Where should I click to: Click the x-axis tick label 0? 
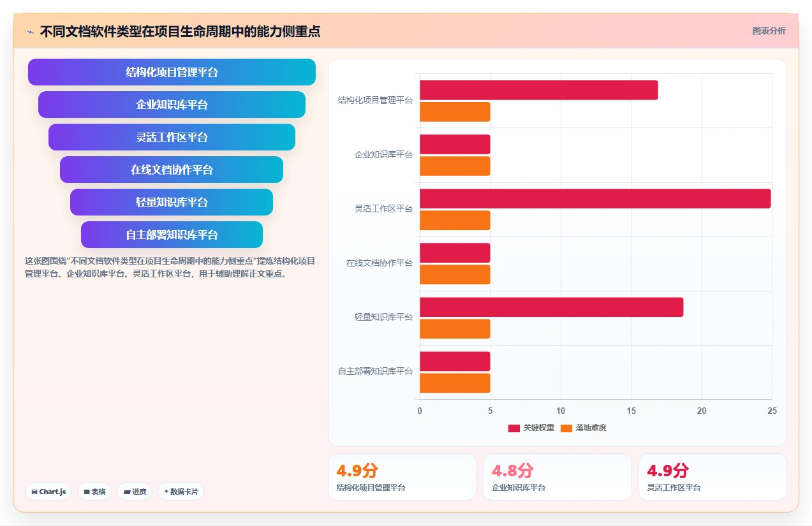(420, 411)
